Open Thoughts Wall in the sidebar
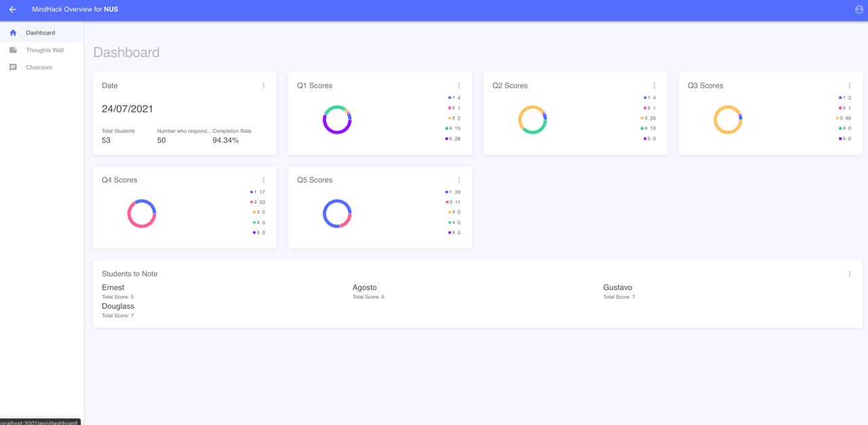 coord(41,50)
